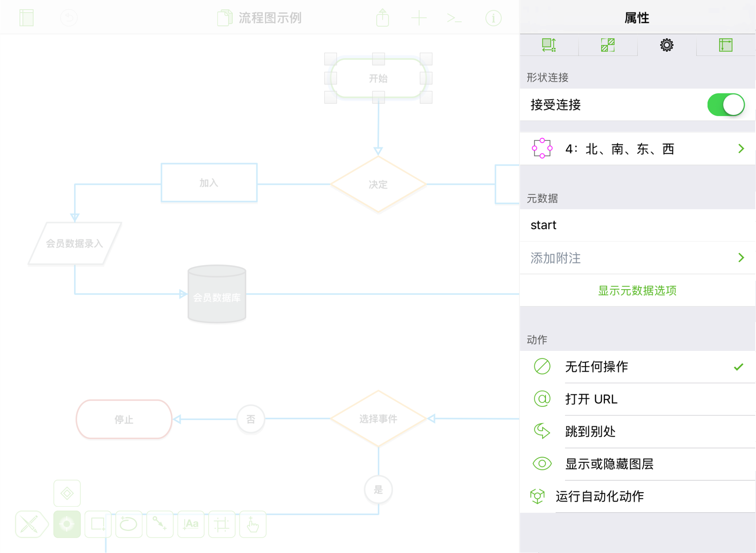Click the start metadata name field
This screenshot has width=756, height=553.
click(x=637, y=225)
